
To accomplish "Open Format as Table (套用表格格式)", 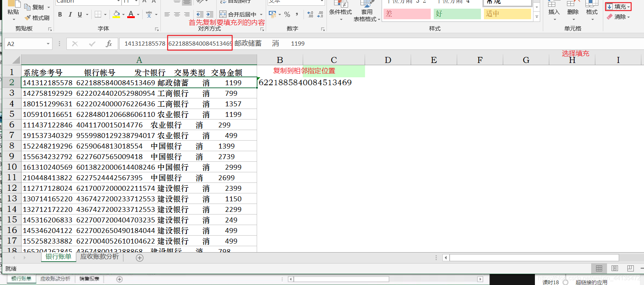I will [367, 11].
